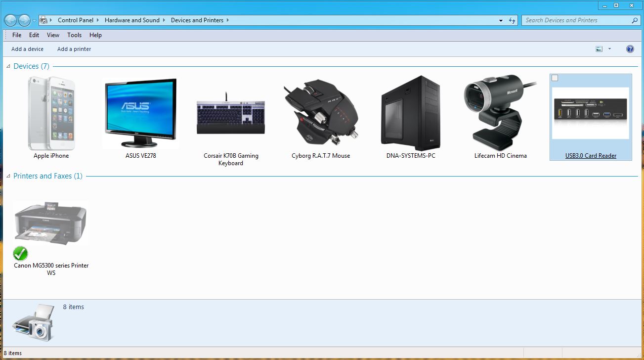
Task: Go back using the back navigation arrow
Action: (x=10, y=20)
